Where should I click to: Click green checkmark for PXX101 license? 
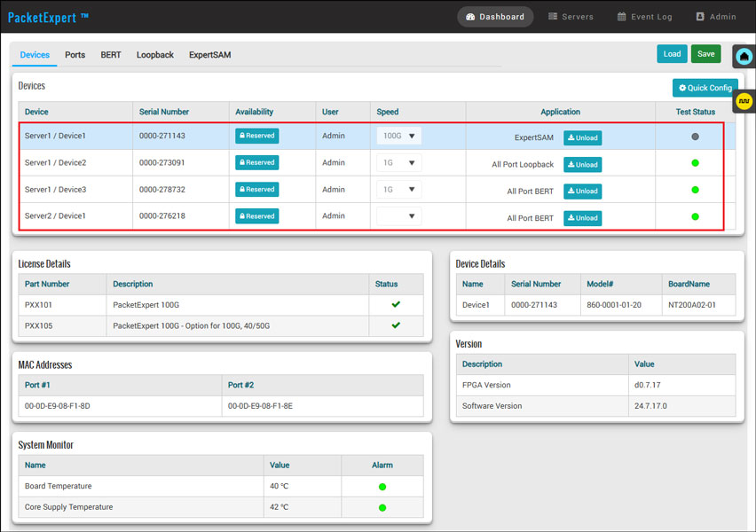click(x=396, y=304)
